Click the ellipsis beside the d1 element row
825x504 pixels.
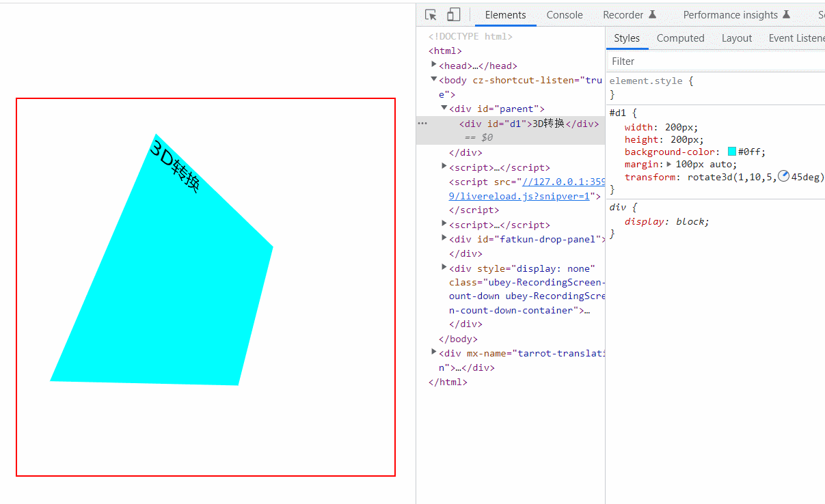[x=422, y=124]
